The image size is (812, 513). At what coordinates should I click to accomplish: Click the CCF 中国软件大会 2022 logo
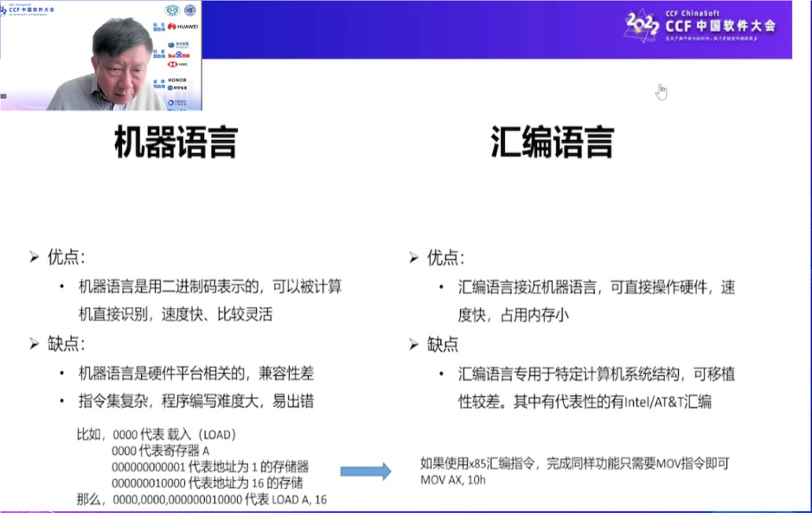pyautogui.click(x=700, y=26)
